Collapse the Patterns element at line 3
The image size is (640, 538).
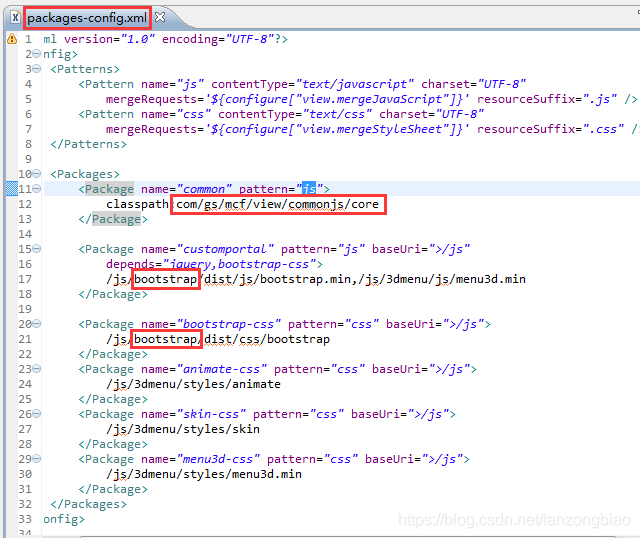(x=37, y=69)
